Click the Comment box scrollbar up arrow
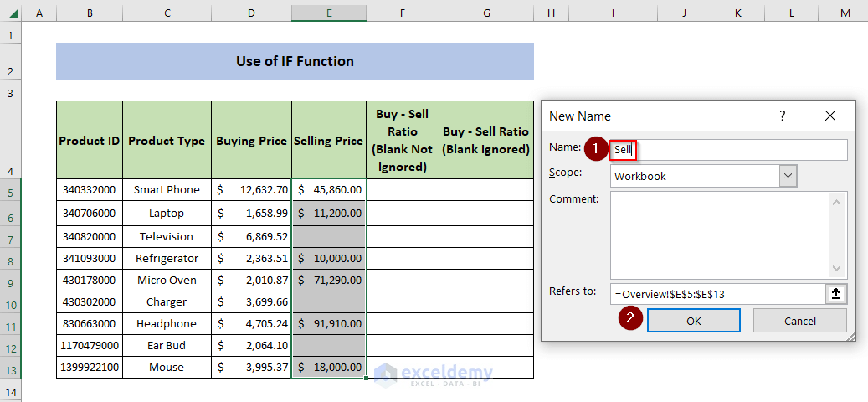 [x=837, y=203]
